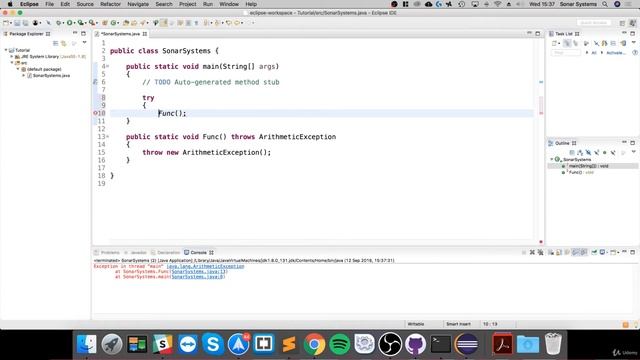Click the green Run button in toolbar

[x=69, y=23]
